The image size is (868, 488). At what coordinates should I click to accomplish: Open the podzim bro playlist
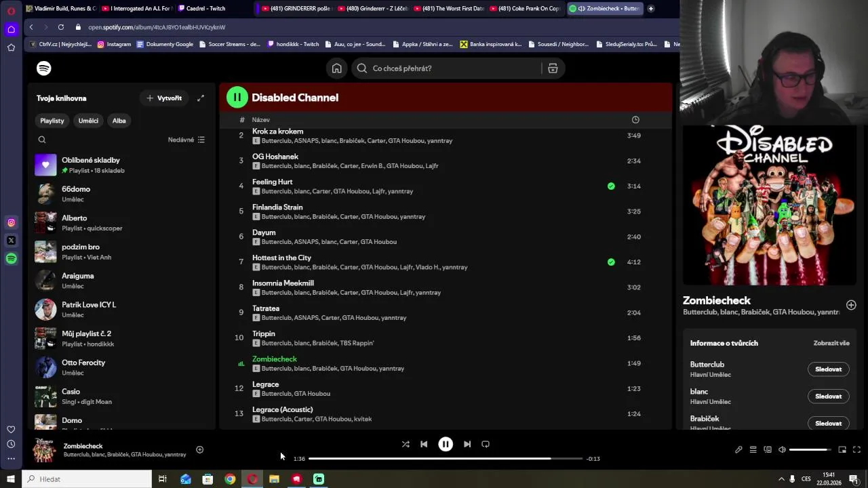(x=122, y=251)
